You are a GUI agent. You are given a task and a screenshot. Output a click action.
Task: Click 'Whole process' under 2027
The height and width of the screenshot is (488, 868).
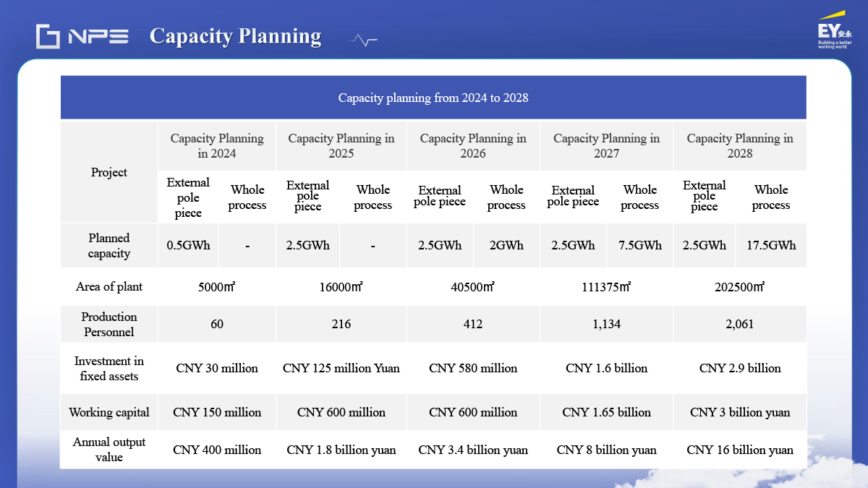pos(640,197)
